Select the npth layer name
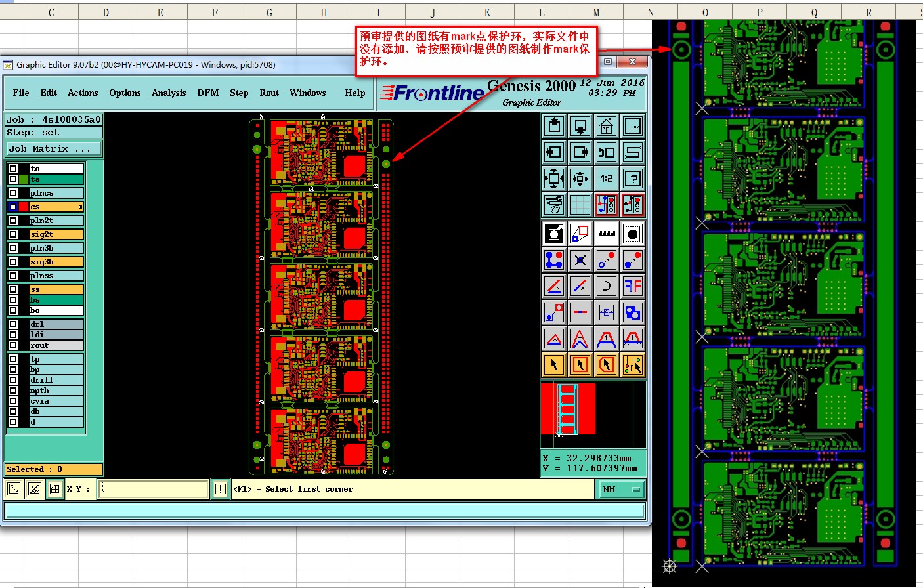This screenshot has width=923, height=588. point(56,390)
